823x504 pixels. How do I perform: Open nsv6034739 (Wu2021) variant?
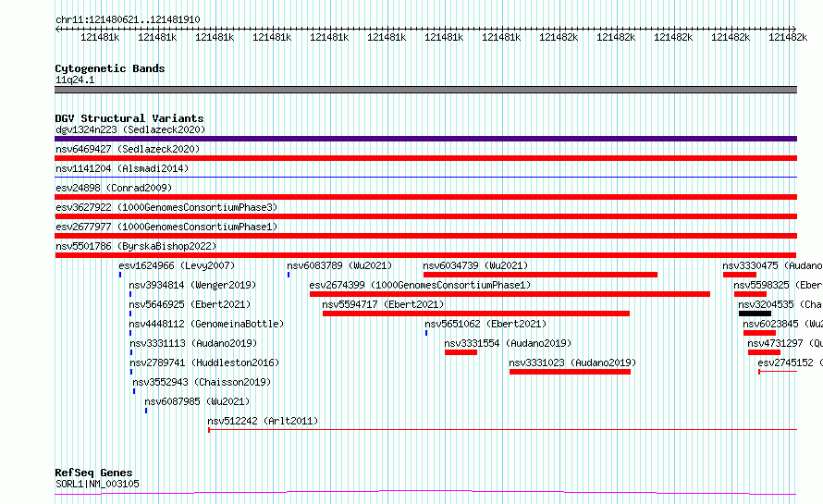tap(475, 265)
